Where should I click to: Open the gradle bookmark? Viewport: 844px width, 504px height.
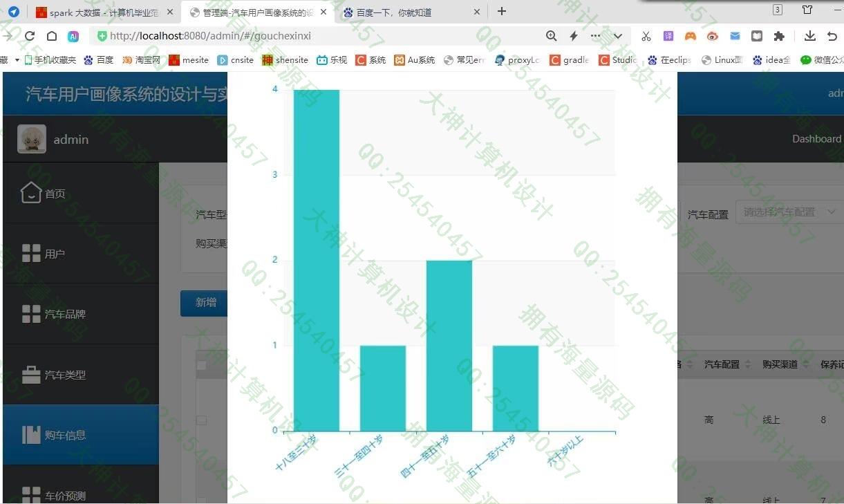click(570, 60)
